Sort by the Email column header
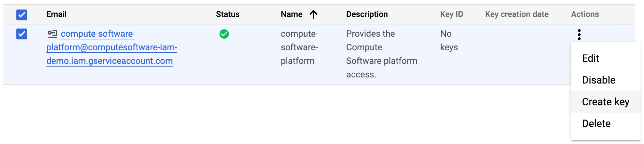This screenshot has height=144, width=644. 57,14
